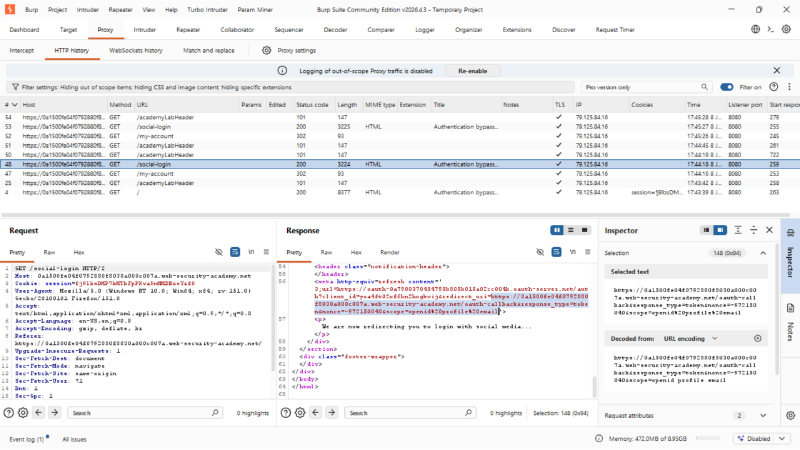Open the Turbo Intruder menu

pyautogui.click(x=207, y=9)
